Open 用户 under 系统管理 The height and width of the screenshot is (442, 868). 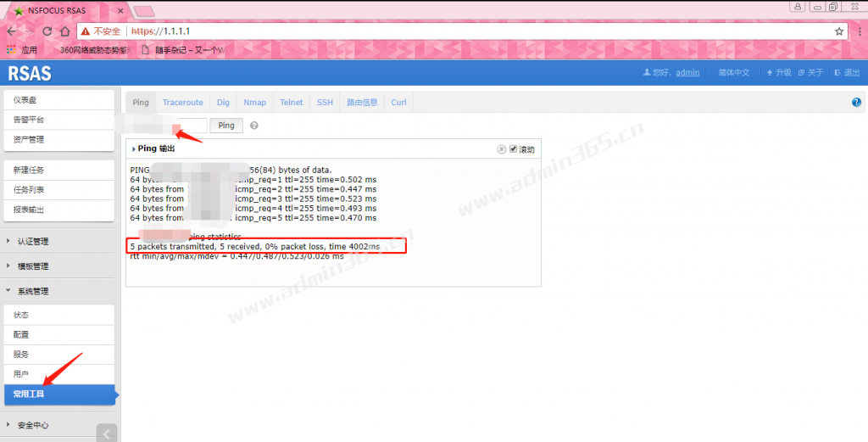tap(58, 374)
